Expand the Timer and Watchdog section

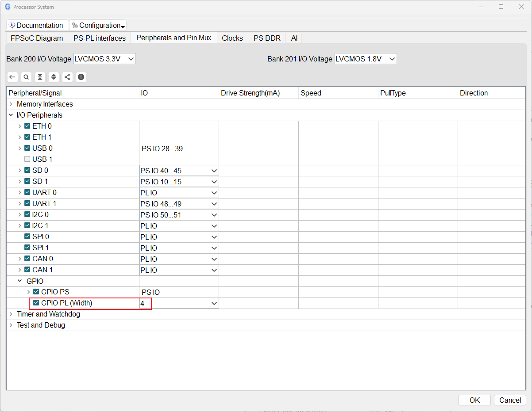pos(11,314)
